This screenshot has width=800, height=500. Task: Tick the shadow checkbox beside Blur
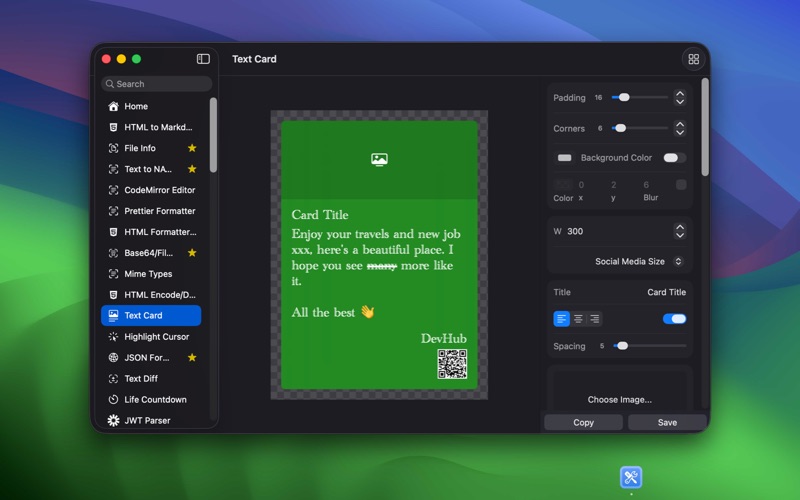[x=681, y=185]
